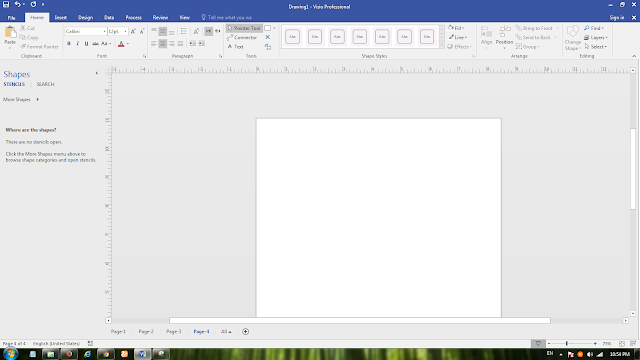Open the File tab
The image size is (640, 360).
(x=11, y=18)
